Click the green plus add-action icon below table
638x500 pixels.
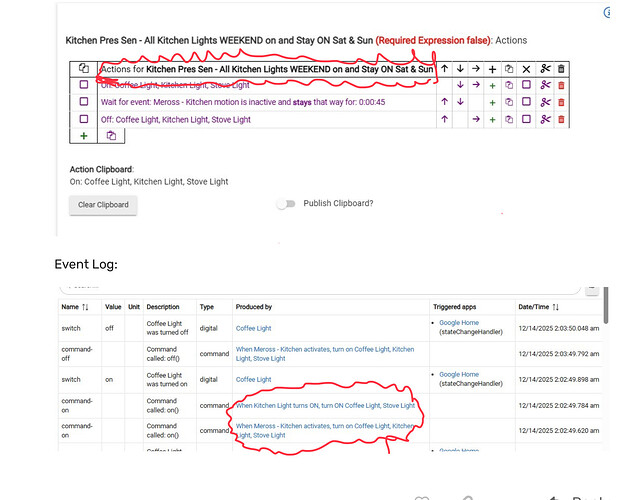[x=84, y=135]
